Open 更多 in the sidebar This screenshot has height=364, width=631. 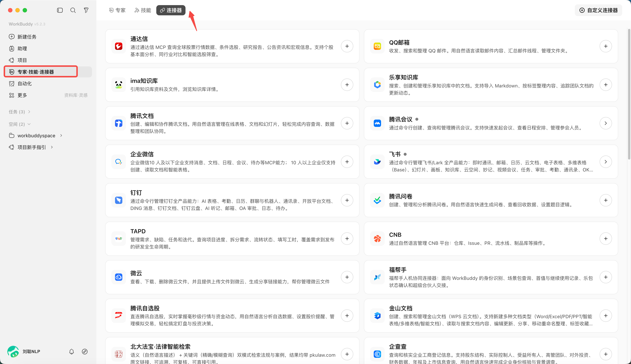(x=48, y=95)
